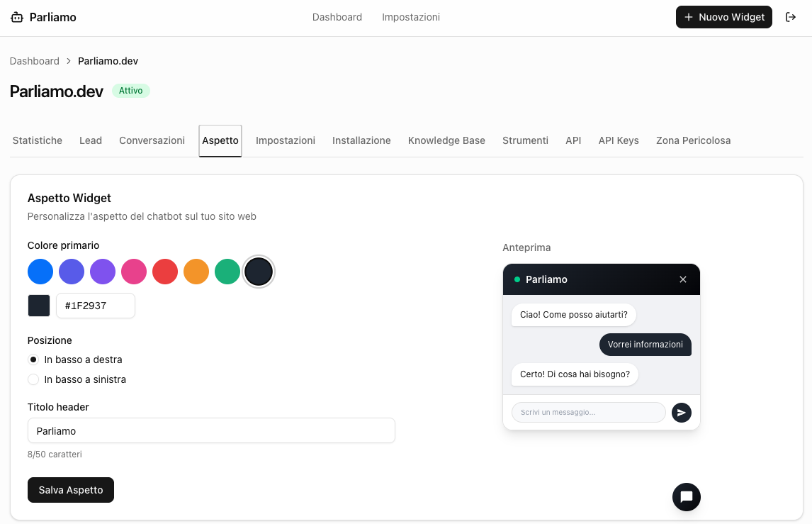Select 'In basso a sinistra' position

[33, 379]
